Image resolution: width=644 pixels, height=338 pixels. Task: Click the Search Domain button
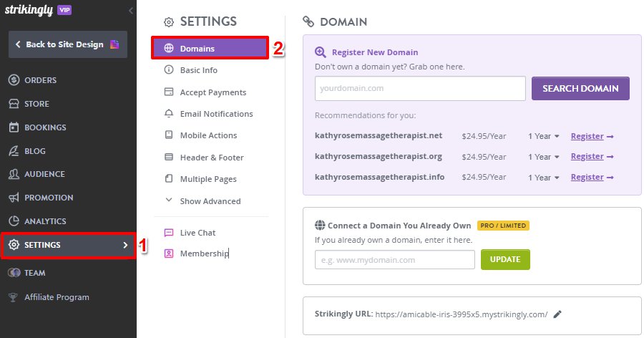tap(580, 88)
